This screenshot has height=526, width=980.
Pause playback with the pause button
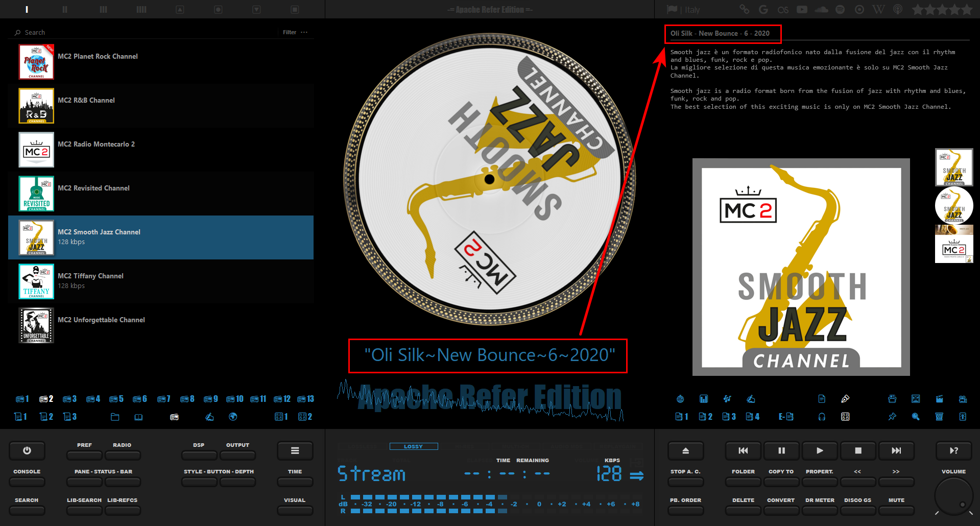[x=781, y=451]
